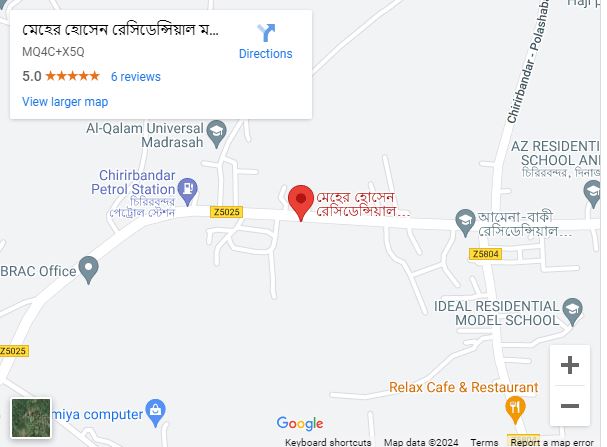Click the Google logo on map

(300, 423)
